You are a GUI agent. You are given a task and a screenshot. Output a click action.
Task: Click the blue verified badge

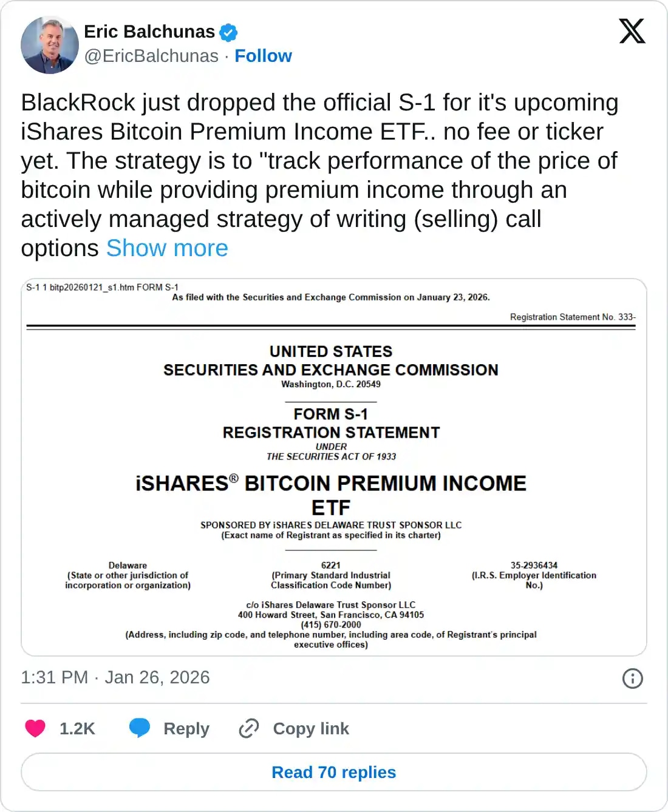228,32
